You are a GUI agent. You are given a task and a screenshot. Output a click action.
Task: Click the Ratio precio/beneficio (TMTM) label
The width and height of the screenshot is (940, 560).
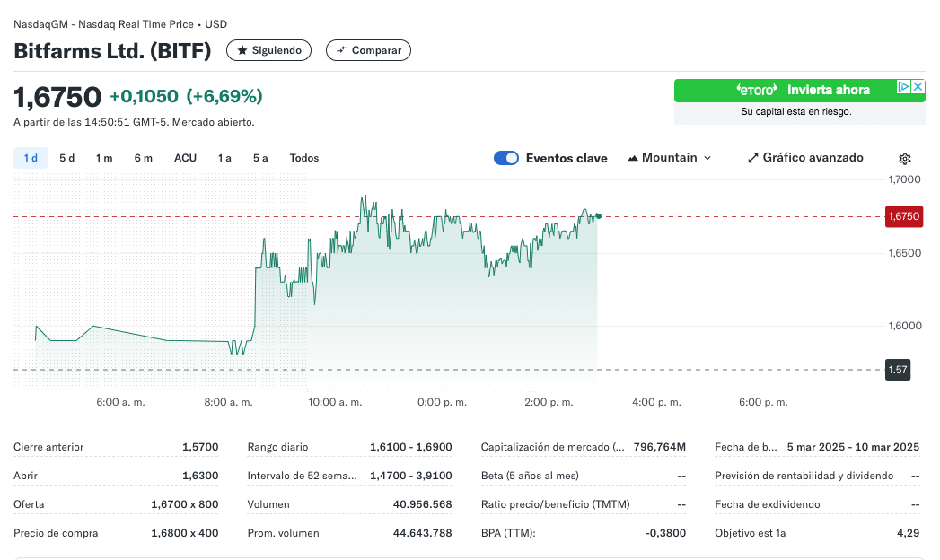[555, 504]
